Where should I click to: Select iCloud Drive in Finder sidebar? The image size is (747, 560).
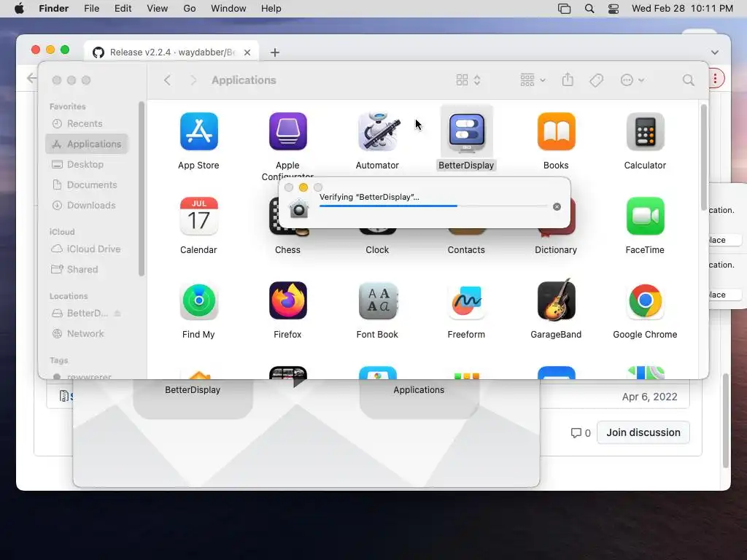[87, 249]
